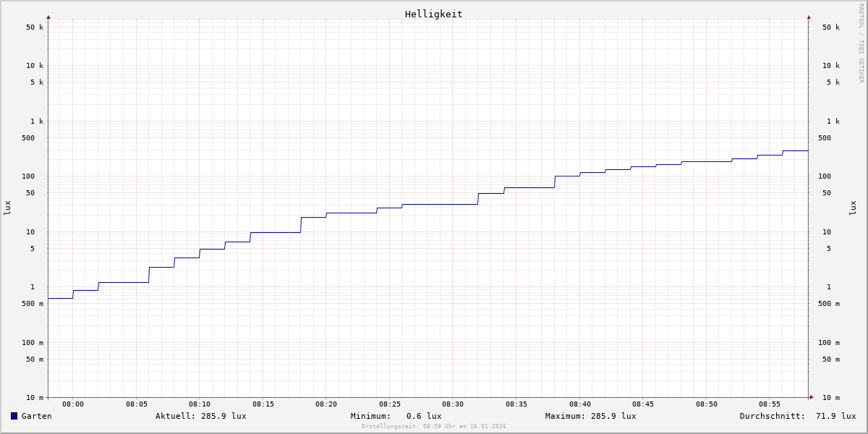The image size is (868, 434).
Task: Click the red arrow ending the time axis
Action: tap(812, 397)
